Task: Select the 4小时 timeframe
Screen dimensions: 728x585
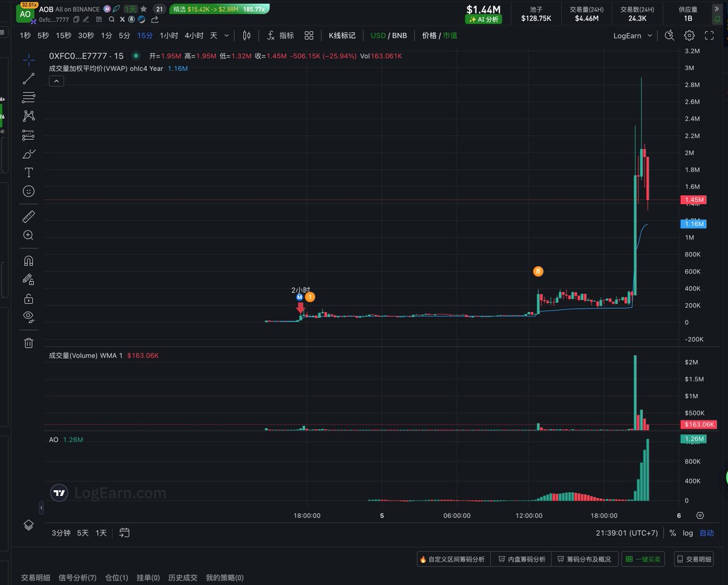Action: click(194, 36)
